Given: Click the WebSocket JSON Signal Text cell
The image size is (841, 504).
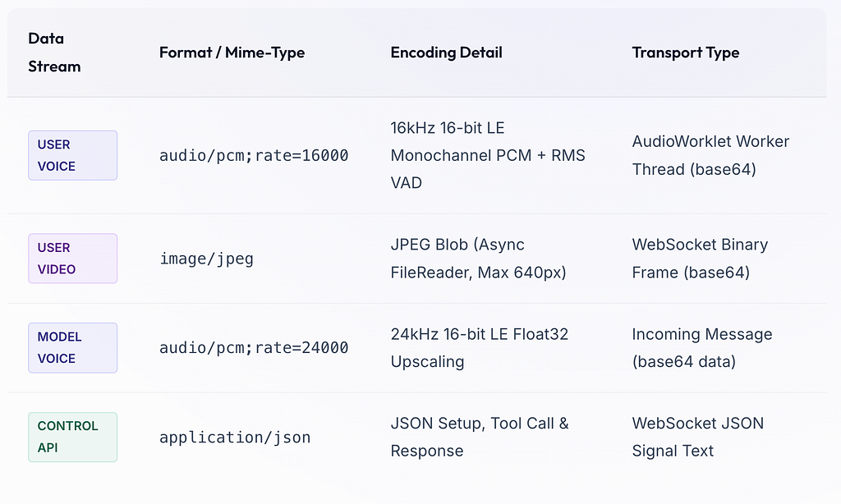Looking at the screenshot, I should click(x=697, y=437).
